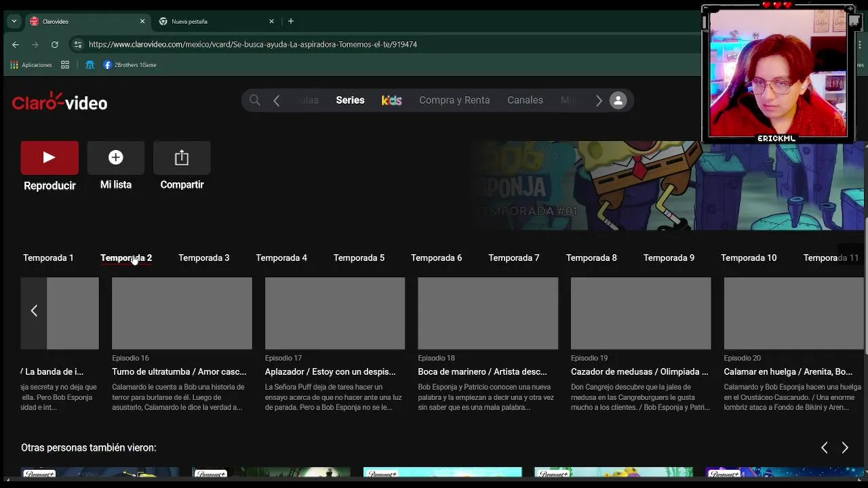This screenshot has width=868, height=488.
Task: Open a new browser tab
Action: [x=291, y=21]
